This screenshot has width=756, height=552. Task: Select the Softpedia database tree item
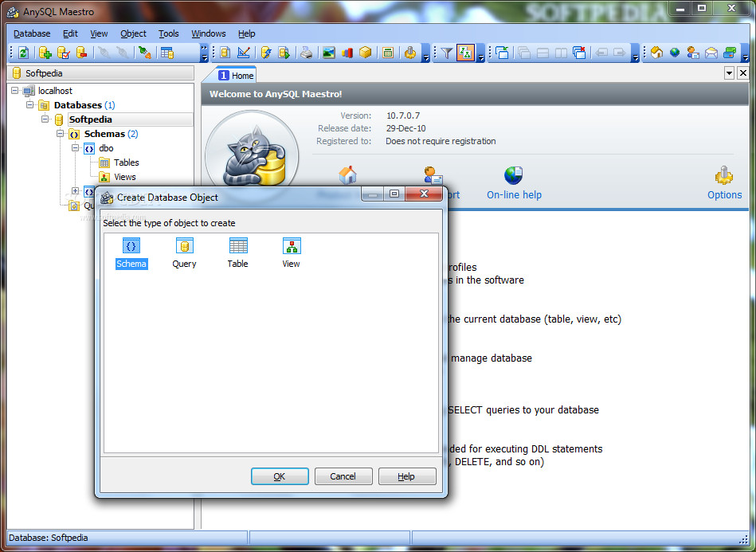[x=91, y=119]
